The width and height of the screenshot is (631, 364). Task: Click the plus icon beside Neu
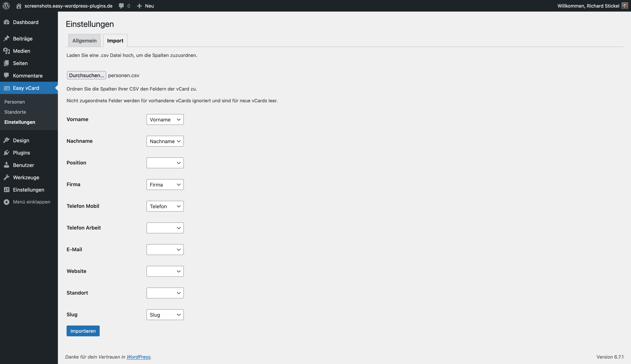(139, 6)
